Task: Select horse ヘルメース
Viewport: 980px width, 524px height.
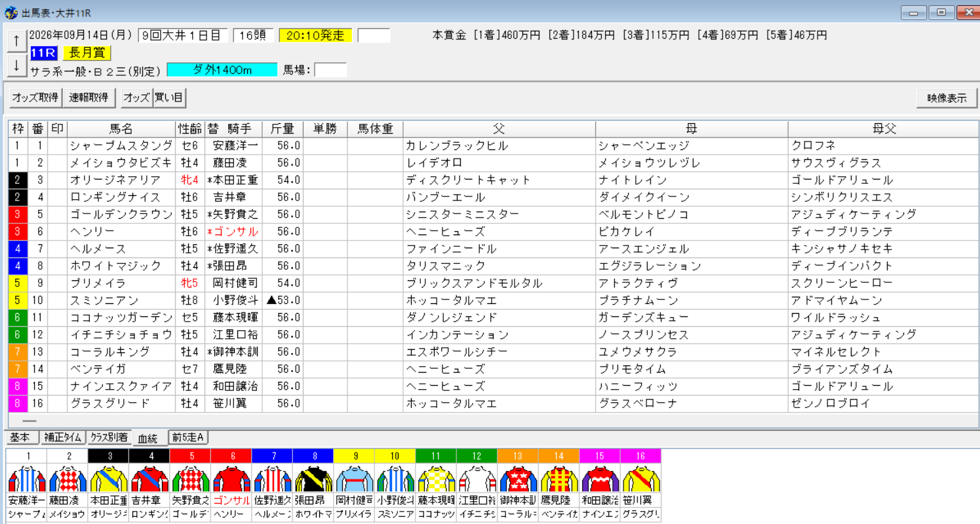Action: click(x=98, y=249)
